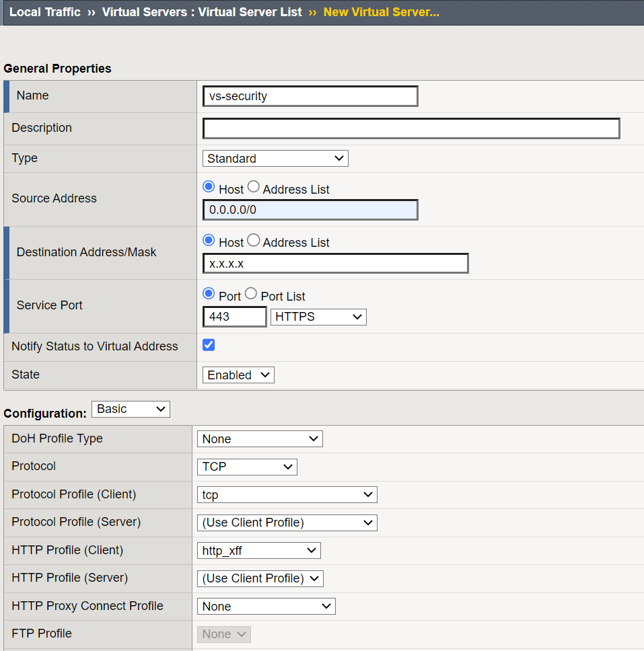Select Host radio for Destination Address/Mask

pyautogui.click(x=209, y=240)
